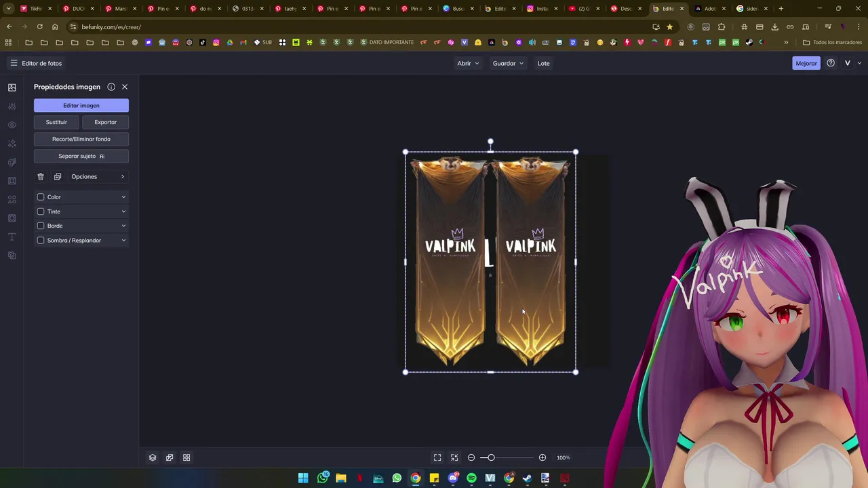The width and height of the screenshot is (868, 488).
Task: Open the eye-shaped Touch Up tool
Action: click(12, 125)
